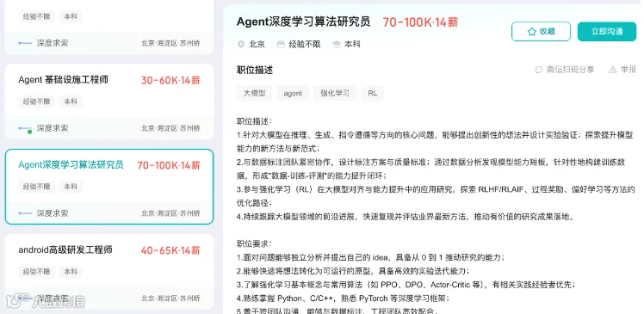Open the Agent 基础设施工程师 job card
The width and height of the screenshot is (644, 314).
pyautogui.click(x=109, y=102)
